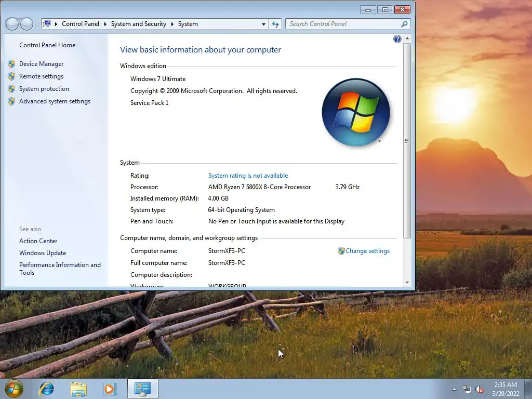
Task: Launch Windows Media Player from taskbar
Action: pos(110,389)
